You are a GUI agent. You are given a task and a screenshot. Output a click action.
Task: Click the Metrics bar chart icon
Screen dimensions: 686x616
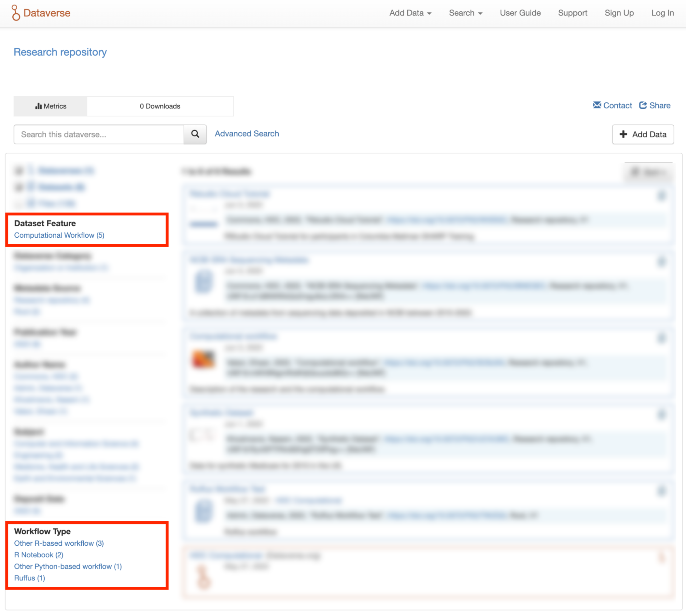[38, 106]
